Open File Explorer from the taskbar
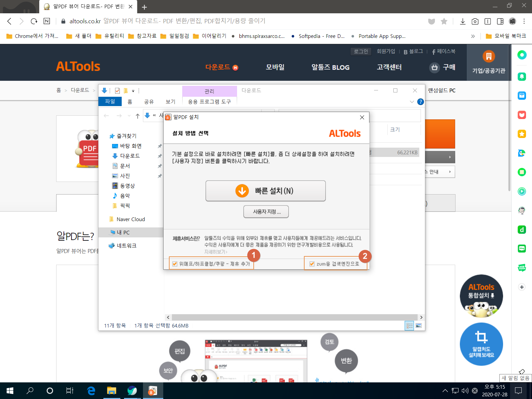The height and width of the screenshot is (399, 532). click(x=112, y=391)
